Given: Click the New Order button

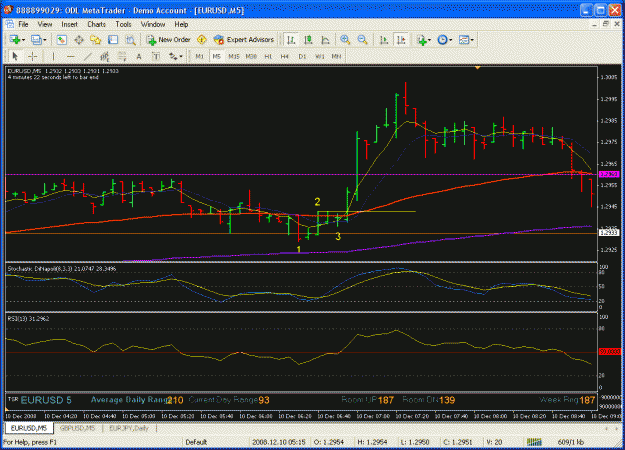Looking at the screenshot, I should [169, 40].
